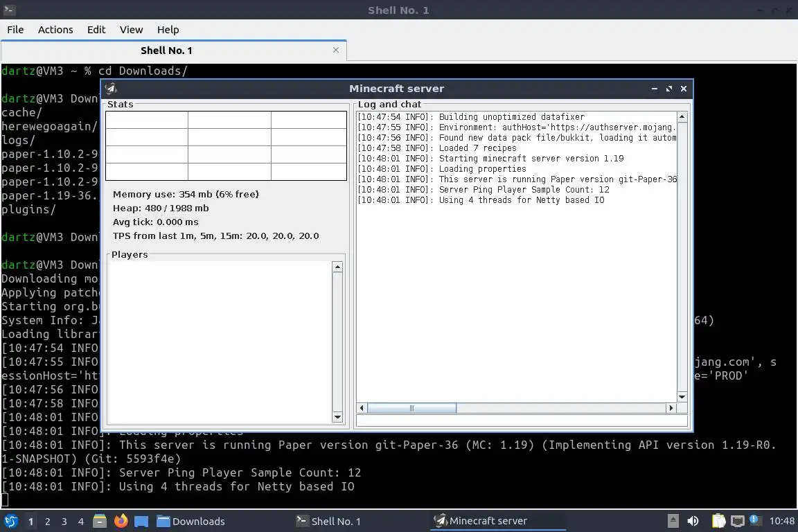Screen dimensions: 798x532
Task: Click the 'Loaded 7 recipes' log line
Action: [x=436, y=148]
